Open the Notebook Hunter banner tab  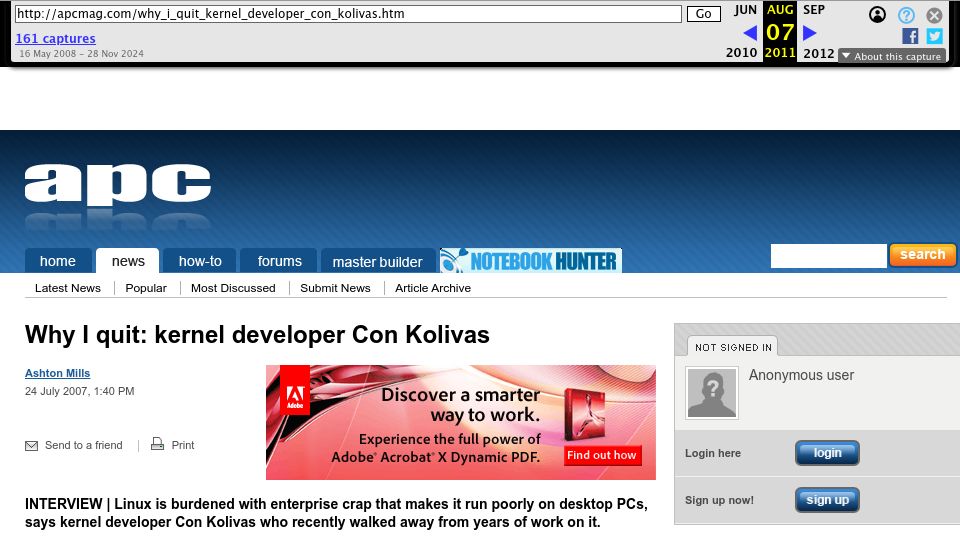[x=531, y=261]
